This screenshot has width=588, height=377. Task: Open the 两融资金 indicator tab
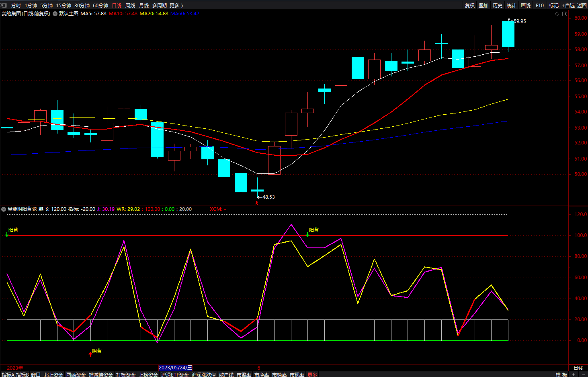click(76, 375)
